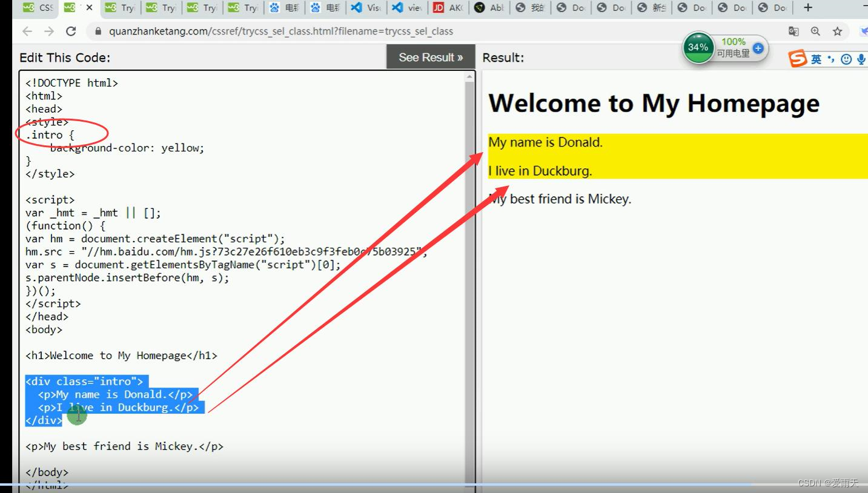Click the See Result button

coord(431,57)
